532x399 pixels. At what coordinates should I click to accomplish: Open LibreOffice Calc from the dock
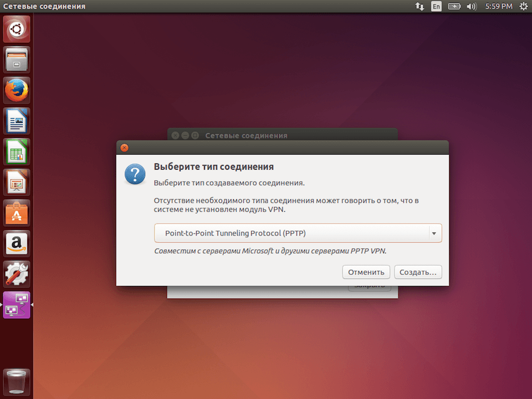[x=16, y=151]
